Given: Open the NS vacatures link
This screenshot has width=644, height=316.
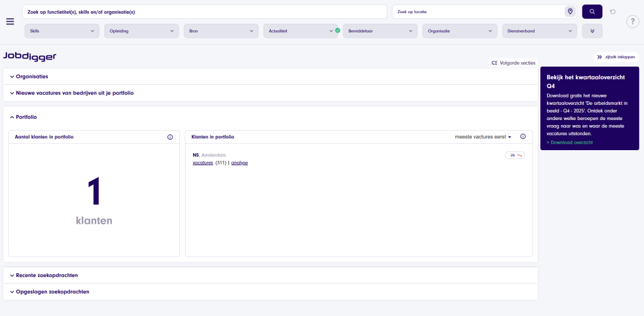Looking at the screenshot, I should (203, 163).
